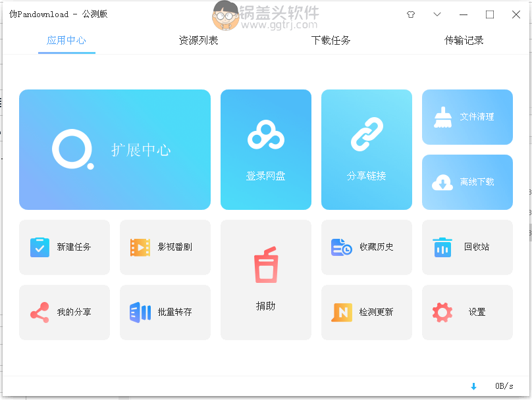Expand the title bar dropdown chevron
This screenshot has height=400, width=532.
click(x=437, y=14)
